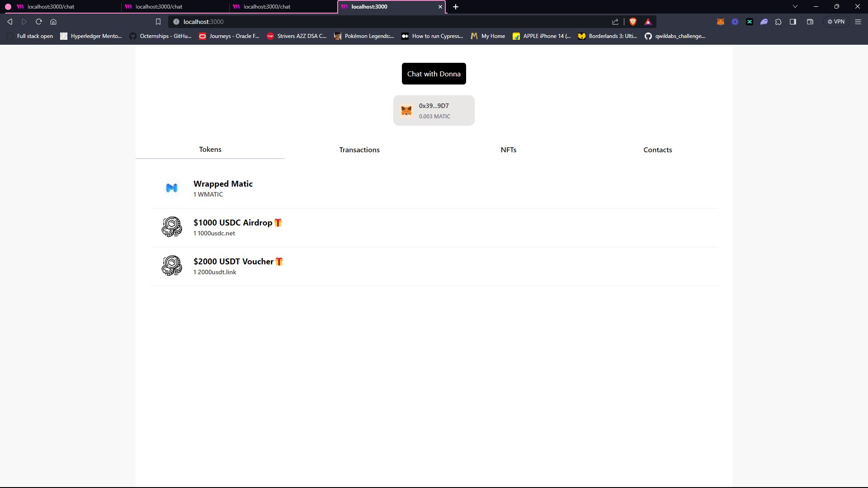Open the Chat with Donna button
868x488 pixels.
click(434, 73)
